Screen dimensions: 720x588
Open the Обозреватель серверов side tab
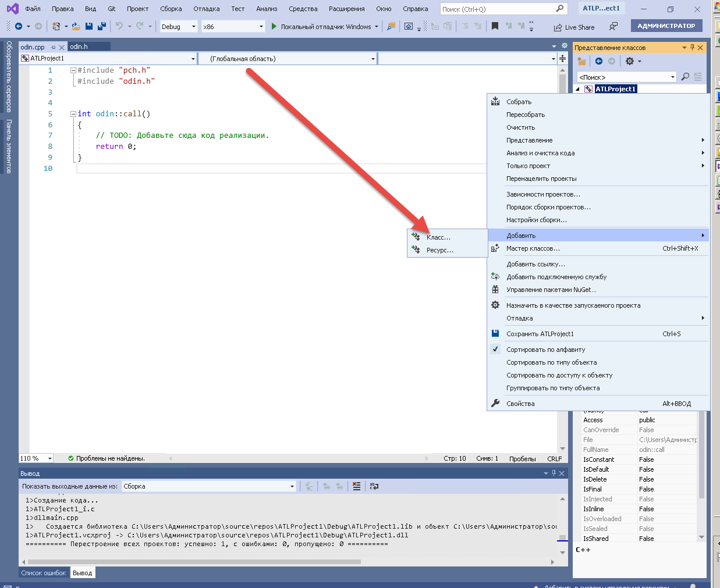(x=9, y=76)
